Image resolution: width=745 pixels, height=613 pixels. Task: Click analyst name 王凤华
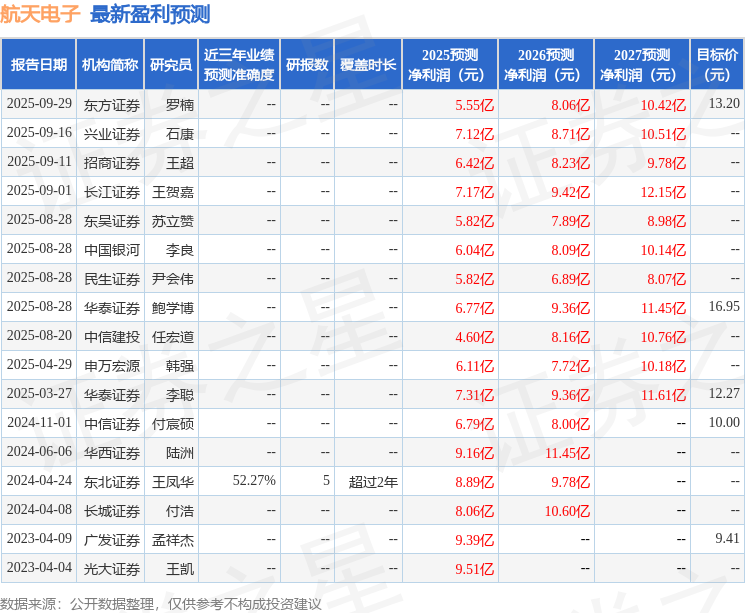tap(172, 482)
